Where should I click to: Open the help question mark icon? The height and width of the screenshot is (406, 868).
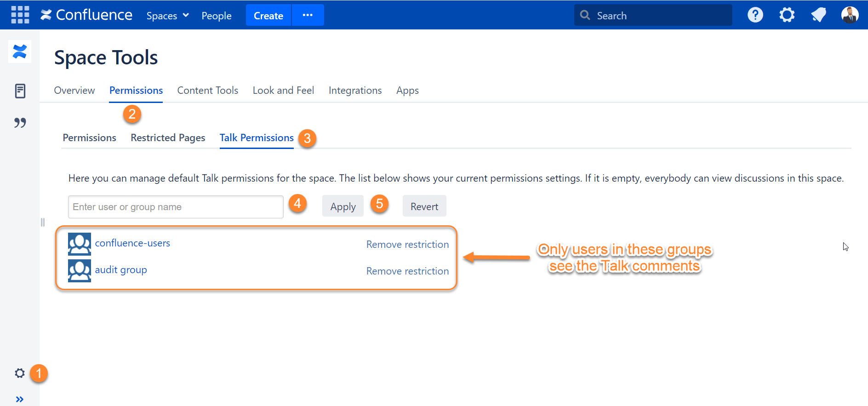coord(755,15)
